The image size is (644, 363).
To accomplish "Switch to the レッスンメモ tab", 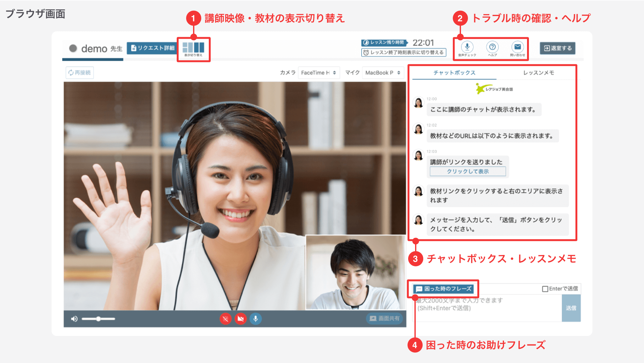I will [538, 72].
